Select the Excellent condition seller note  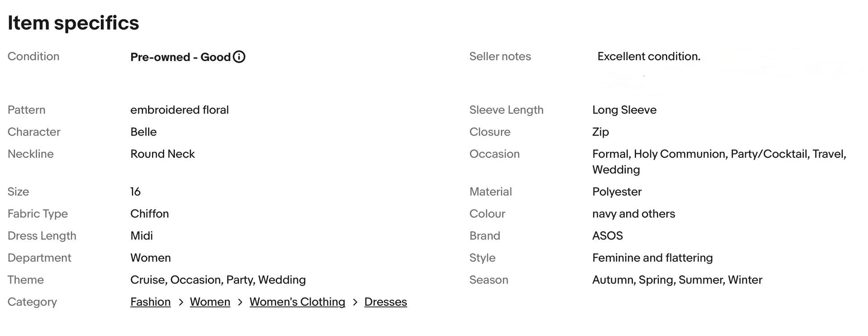point(649,57)
